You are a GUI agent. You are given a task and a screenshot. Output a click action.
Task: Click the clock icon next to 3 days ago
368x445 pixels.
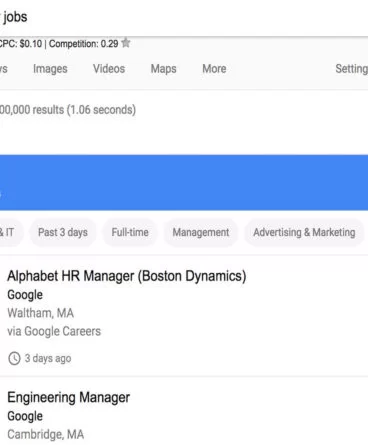14,359
